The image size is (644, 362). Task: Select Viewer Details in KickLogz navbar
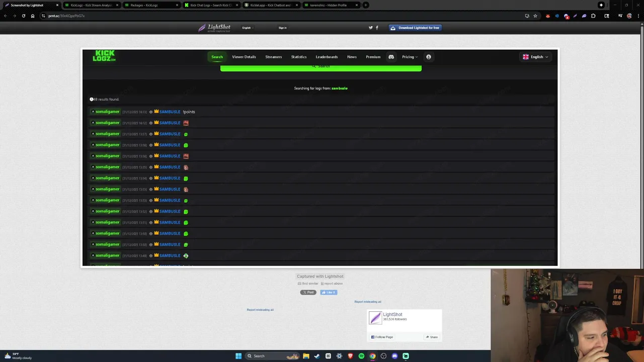coord(244,57)
